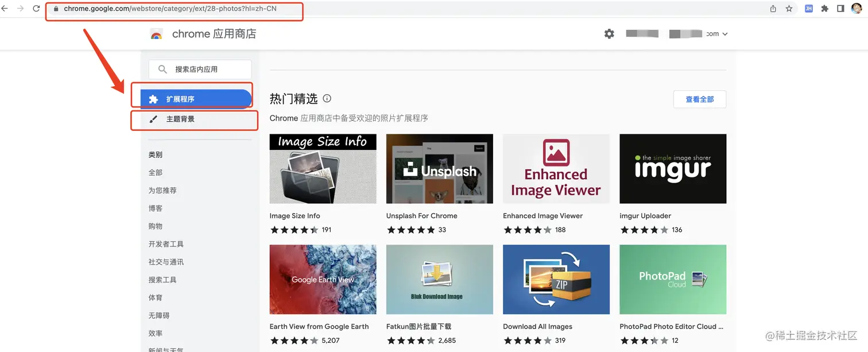
Task: Reload the page using the refresh icon
Action: pyautogui.click(x=37, y=9)
